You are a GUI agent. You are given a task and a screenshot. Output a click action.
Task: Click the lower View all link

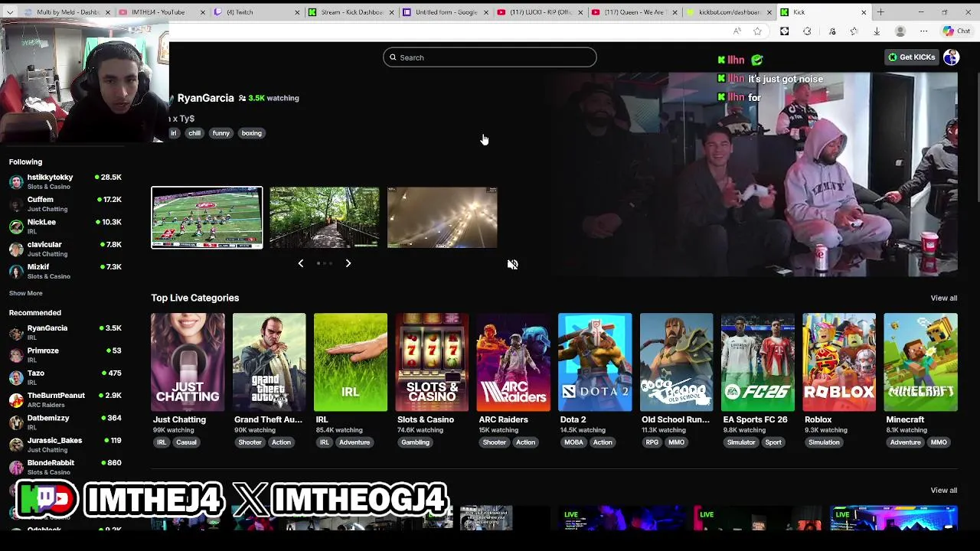943,490
